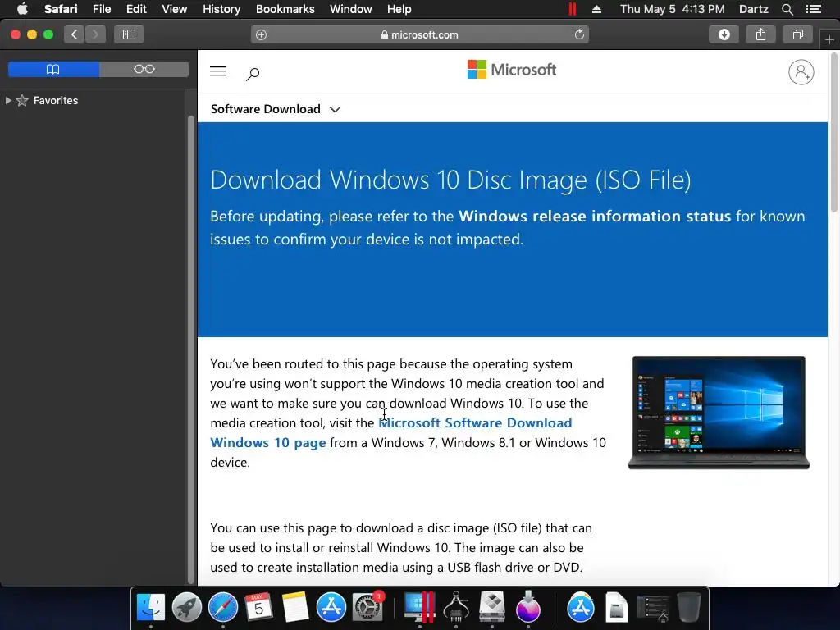Open Safari from the Dock
Screen dimensions: 840x630
point(222,607)
